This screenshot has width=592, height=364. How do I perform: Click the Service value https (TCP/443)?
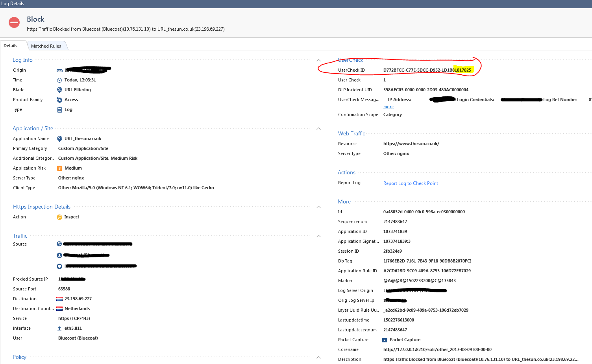point(74,319)
